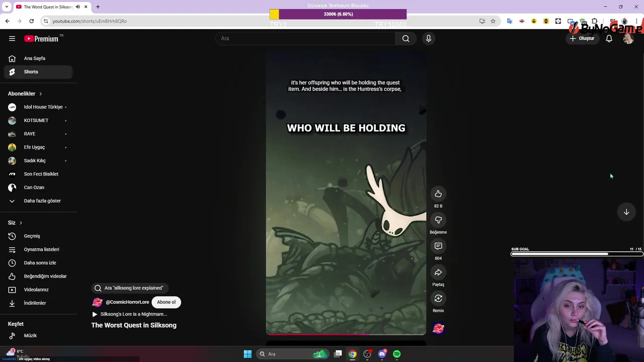This screenshot has height=362, width=644.
Task: Open the sound source thumbnail below Remix
Action: click(x=438, y=328)
